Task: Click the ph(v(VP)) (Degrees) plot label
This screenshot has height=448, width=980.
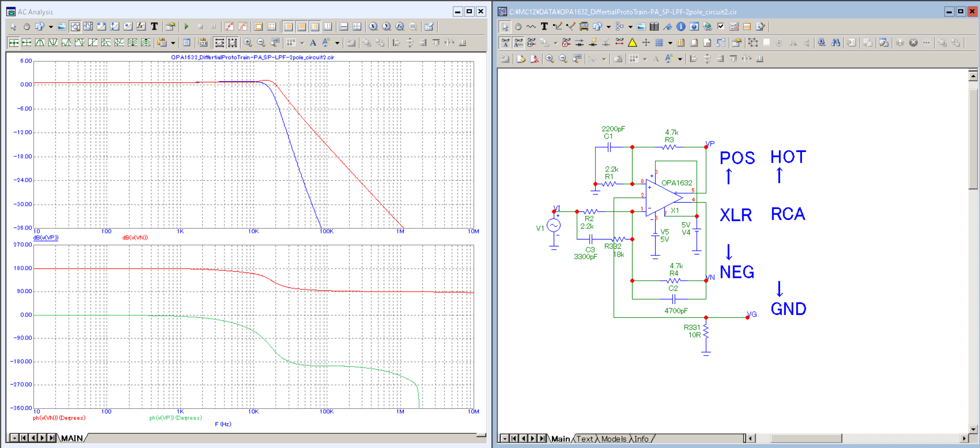Action: 176,418
